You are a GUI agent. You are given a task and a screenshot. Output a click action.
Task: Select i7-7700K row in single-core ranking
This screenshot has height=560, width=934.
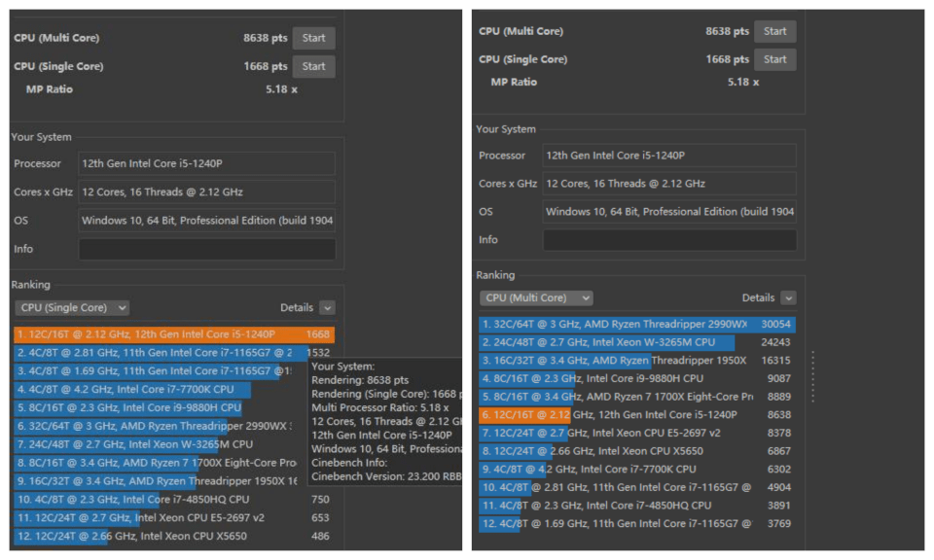tap(161, 390)
